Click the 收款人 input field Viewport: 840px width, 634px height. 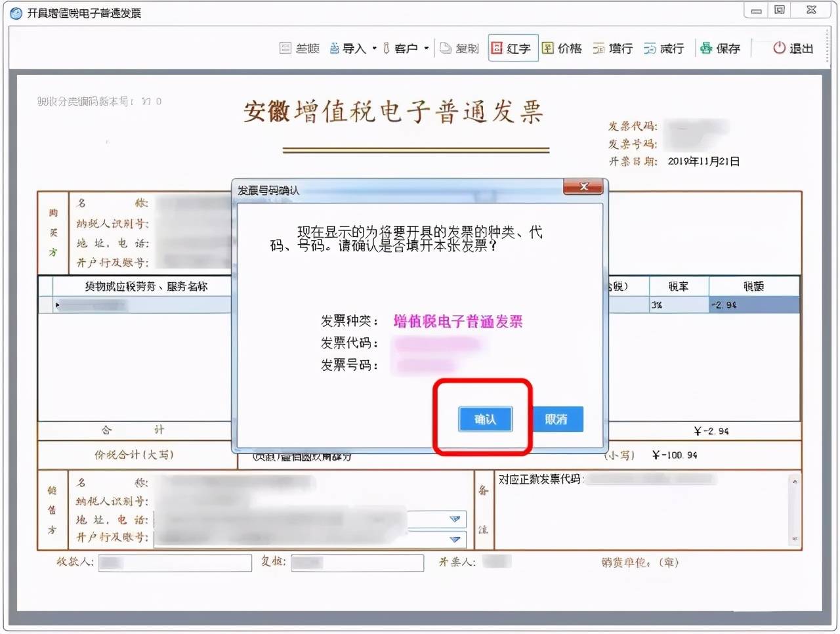tap(174, 562)
